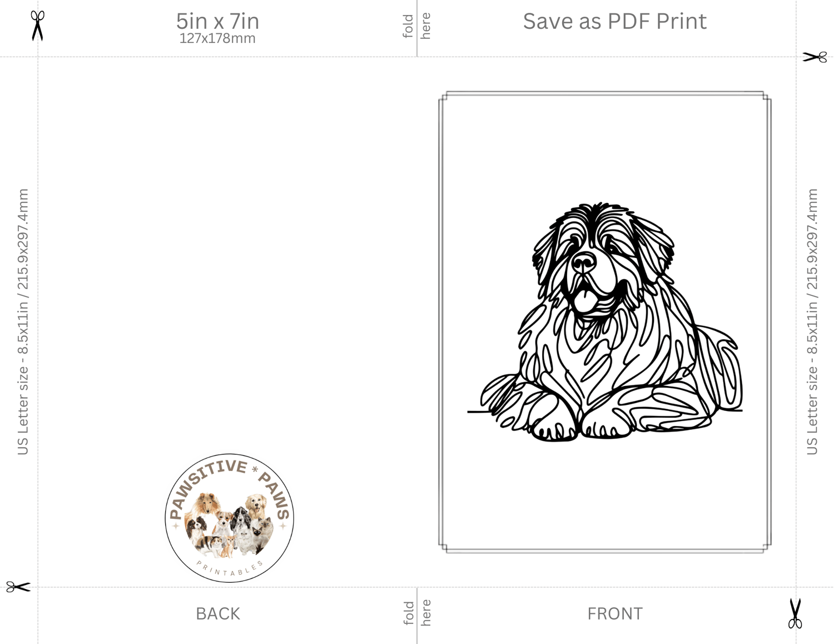Click the bottom-left scissors icon
Image resolution: width=834 pixels, height=644 pixels.
[x=18, y=587]
